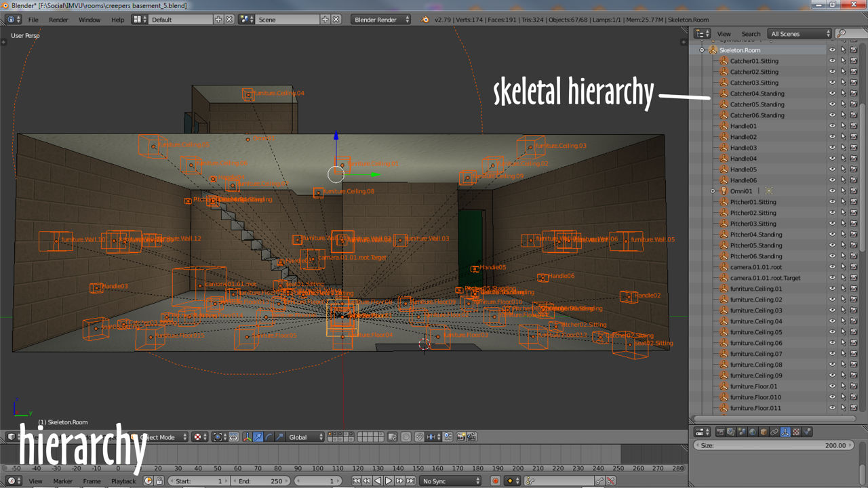Click the Size value slider field

[774, 445]
